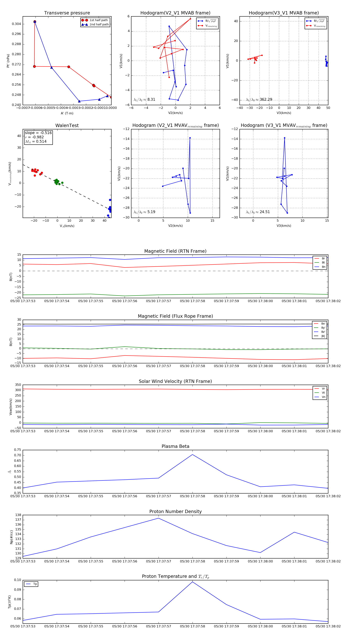Click the "Magnetic Field (Flux Rope Frame)" title
Image resolution: width=351 pixels, height=644 pixels.
175,316
